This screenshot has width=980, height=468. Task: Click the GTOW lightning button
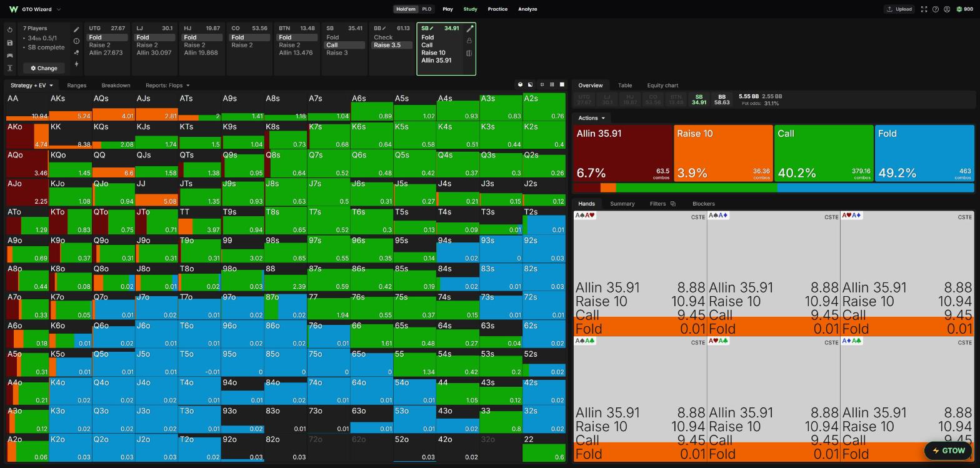coord(948,451)
